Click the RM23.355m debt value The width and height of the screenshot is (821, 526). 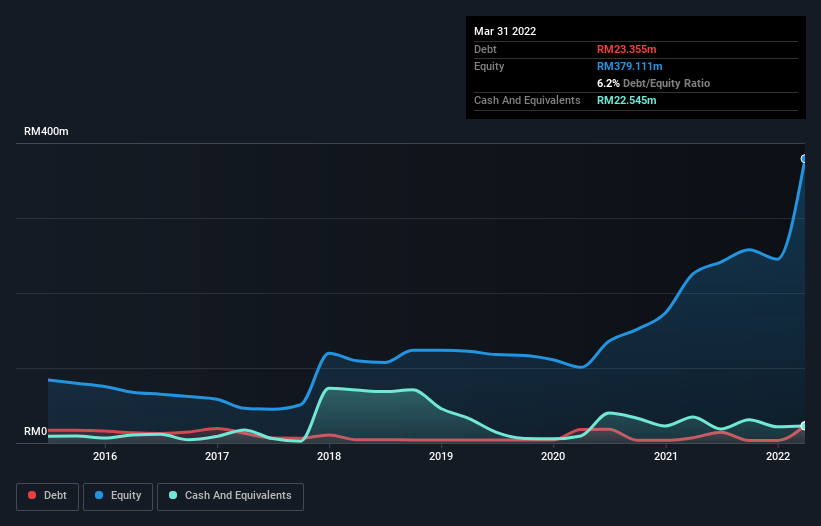click(626, 49)
